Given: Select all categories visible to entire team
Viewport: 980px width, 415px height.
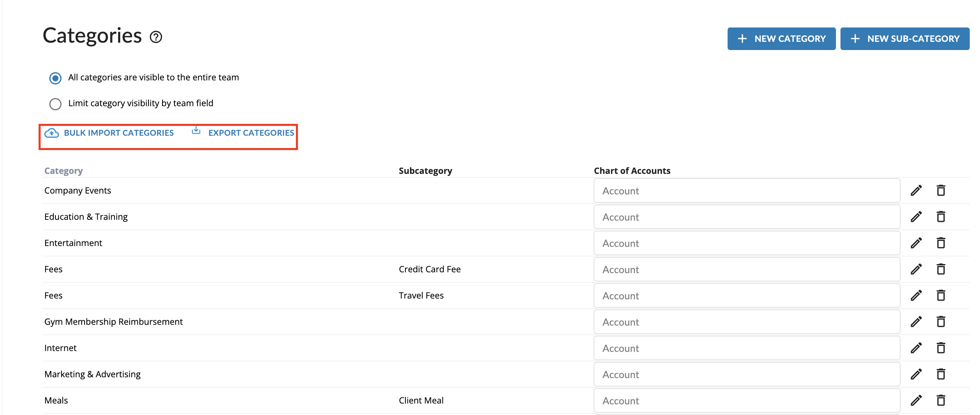Looking at the screenshot, I should (55, 78).
